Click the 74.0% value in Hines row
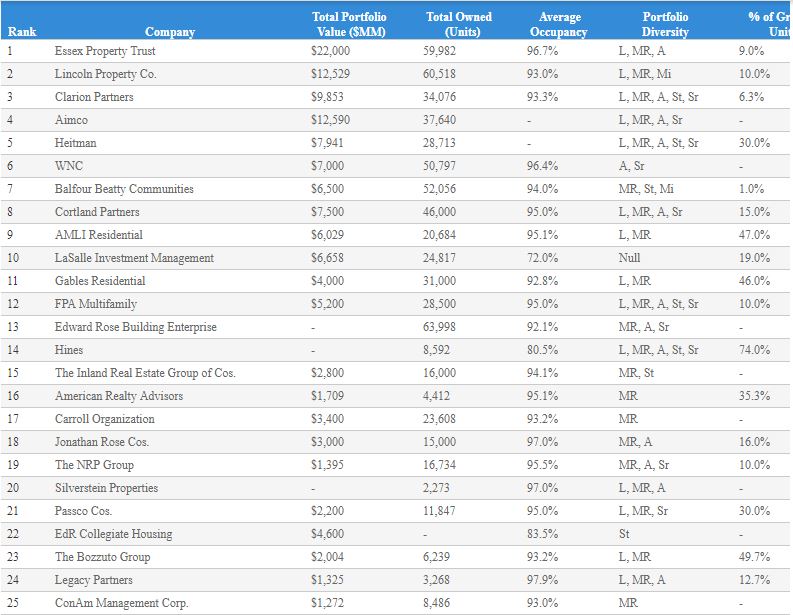The height and width of the screenshot is (615, 793). (x=755, y=350)
